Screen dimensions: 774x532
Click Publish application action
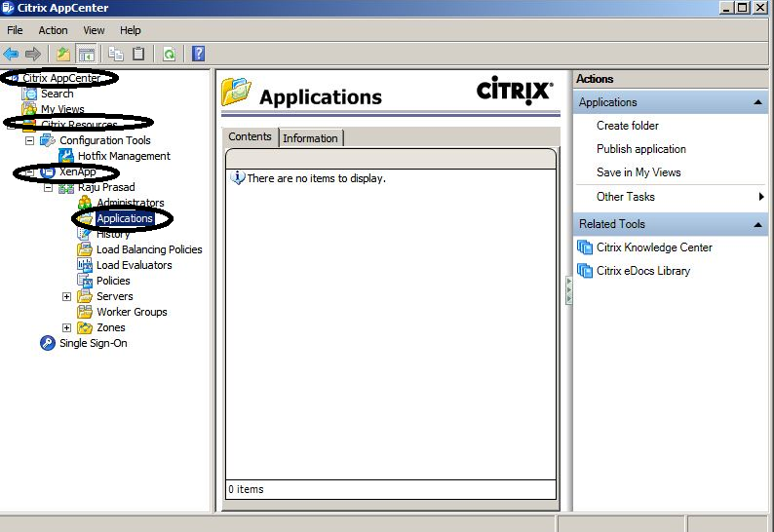[641, 149]
